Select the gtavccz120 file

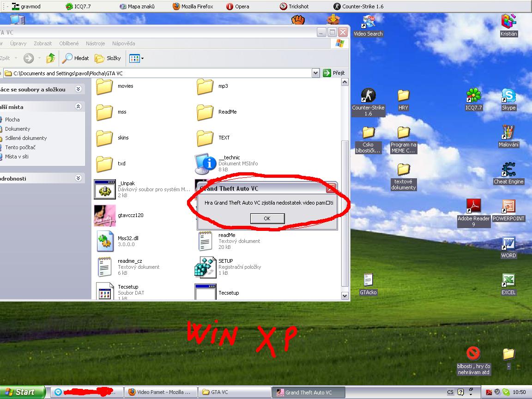[x=119, y=215]
